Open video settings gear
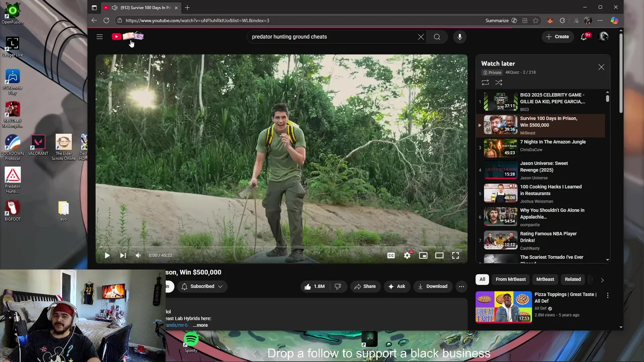This screenshot has height=362, width=644. click(x=407, y=255)
